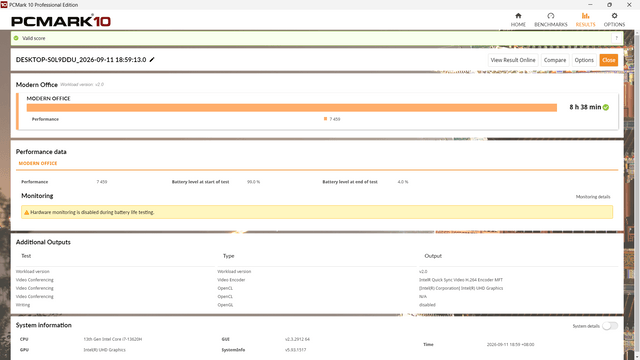Select the MODERN OFFICE performance data tab
The image size is (640, 360).
[38, 163]
